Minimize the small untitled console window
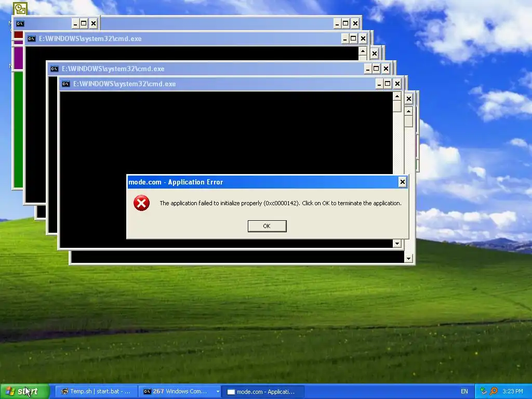 [75, 23]
